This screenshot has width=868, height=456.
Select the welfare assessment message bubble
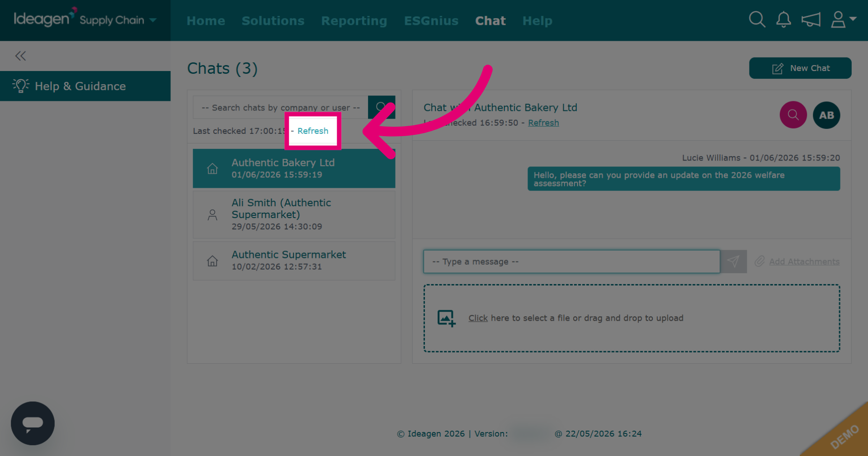[x=684, y=179]
